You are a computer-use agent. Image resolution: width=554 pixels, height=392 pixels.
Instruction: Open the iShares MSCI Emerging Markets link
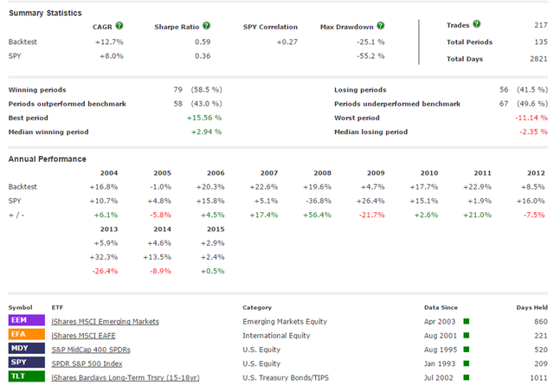105,321
